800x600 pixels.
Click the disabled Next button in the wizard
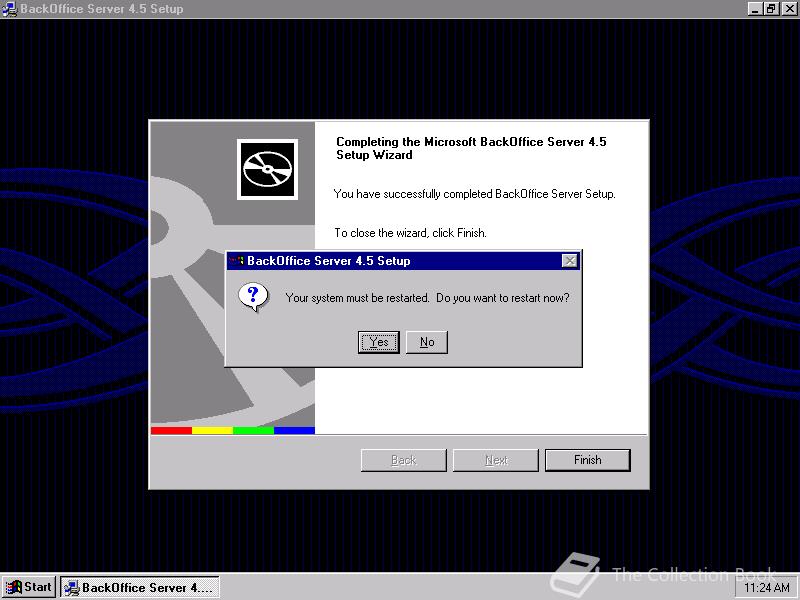tap(496, 460)
